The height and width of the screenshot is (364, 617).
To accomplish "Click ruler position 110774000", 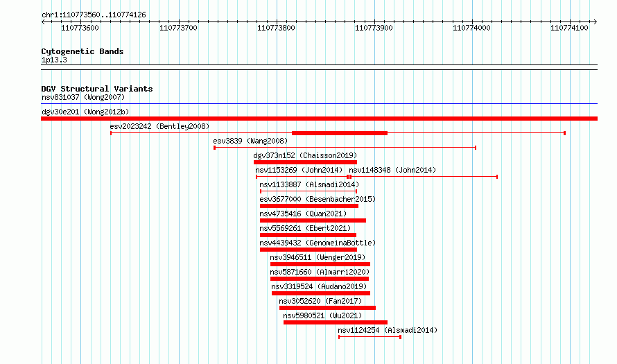I will [x=472, y=28].
